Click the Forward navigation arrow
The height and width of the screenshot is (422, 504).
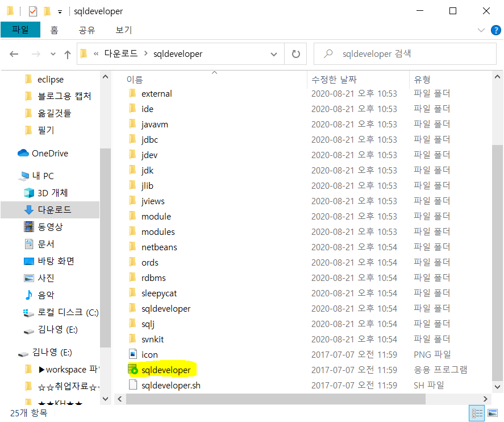coord(36,54)
